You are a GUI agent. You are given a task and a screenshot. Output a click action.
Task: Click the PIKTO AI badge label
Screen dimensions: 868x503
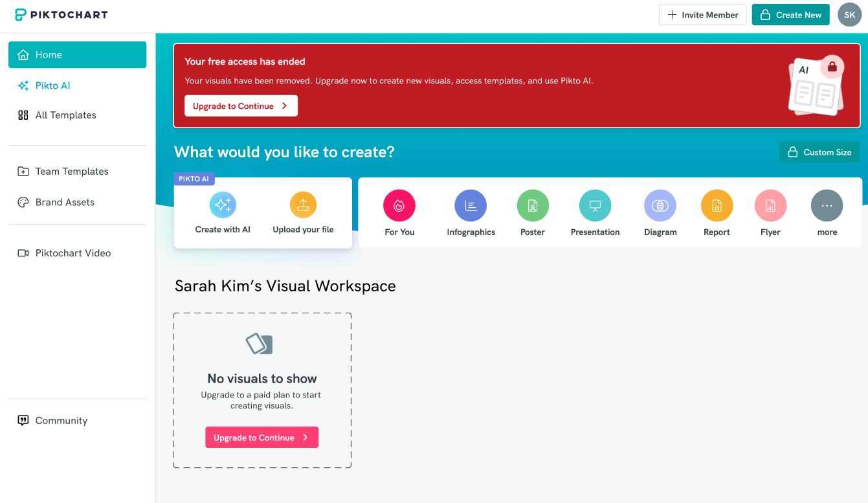194,179
